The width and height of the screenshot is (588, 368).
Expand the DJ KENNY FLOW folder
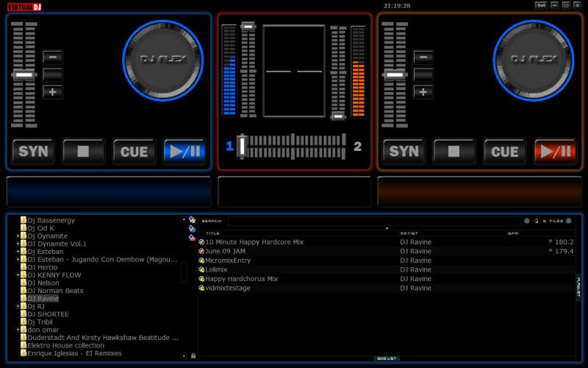pos(18,275)
